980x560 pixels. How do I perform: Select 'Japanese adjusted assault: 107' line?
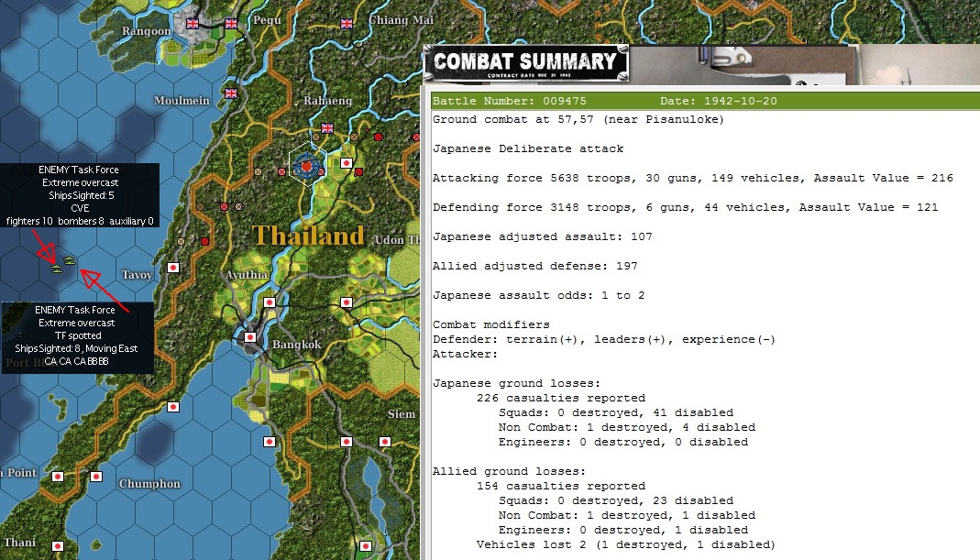coord(543,236)
